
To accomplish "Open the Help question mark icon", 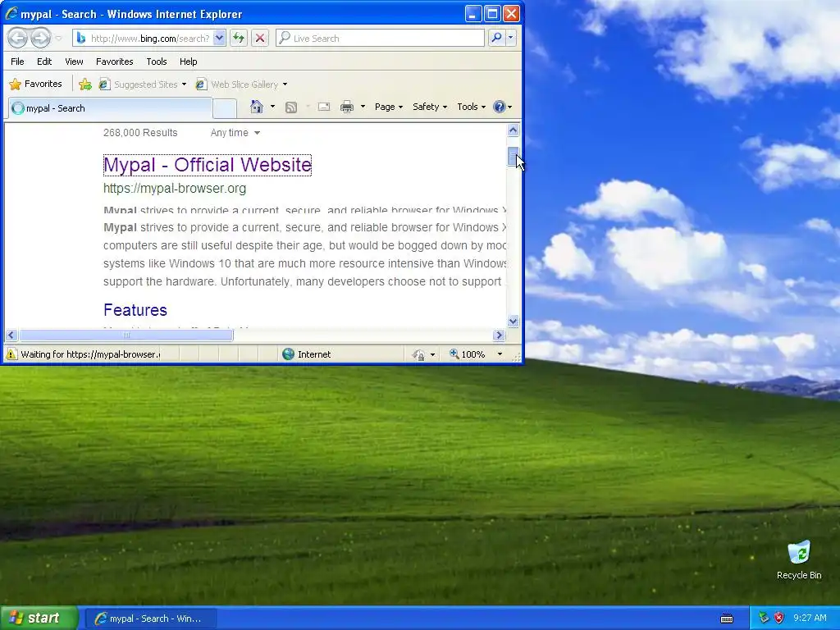I will (x=500, y=107).
